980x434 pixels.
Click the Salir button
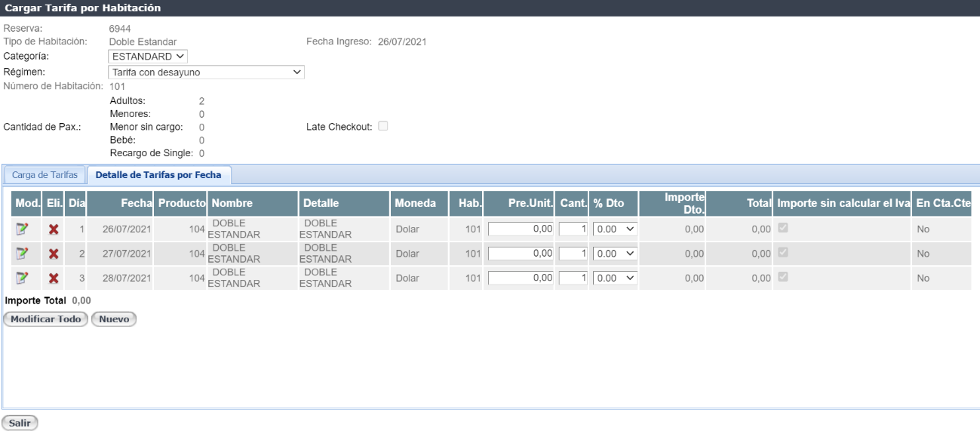20,423
